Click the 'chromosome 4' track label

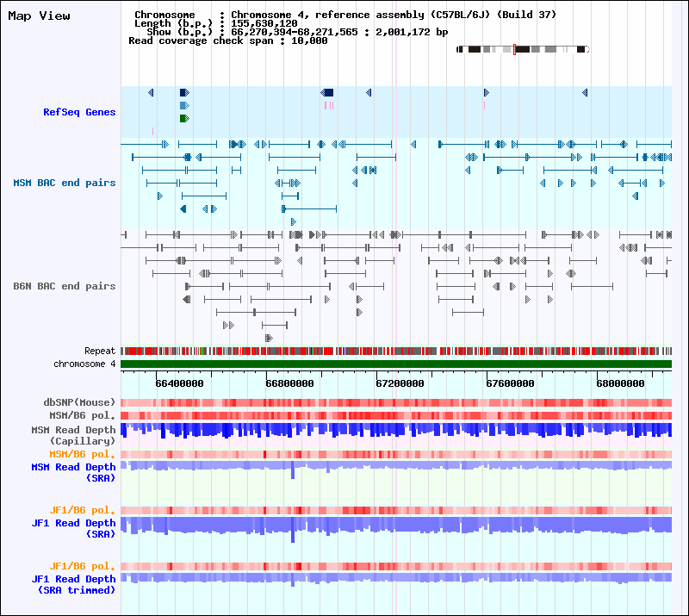pyautogui.click(x=84, y=364)
